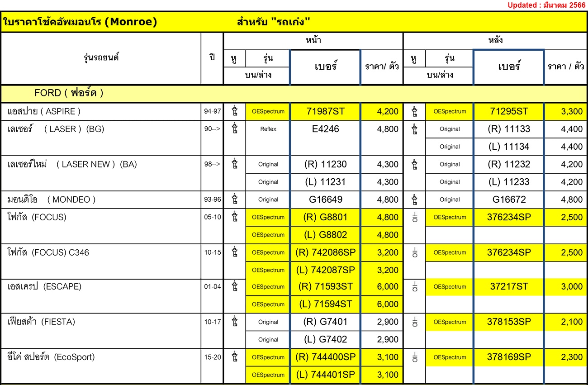Screen dimensions: 588x385
Task: Click the front strut icon in MONDEO row
Action: [x=234, y=200]
